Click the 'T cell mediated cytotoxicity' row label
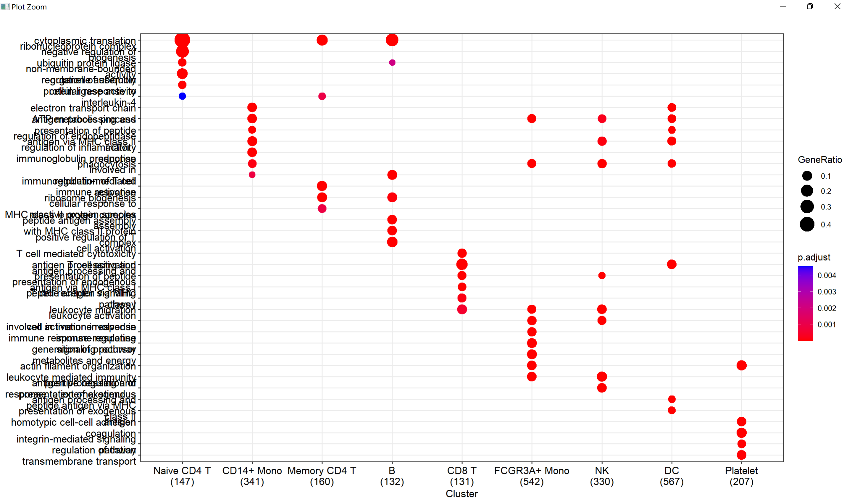 pos(76,254)
